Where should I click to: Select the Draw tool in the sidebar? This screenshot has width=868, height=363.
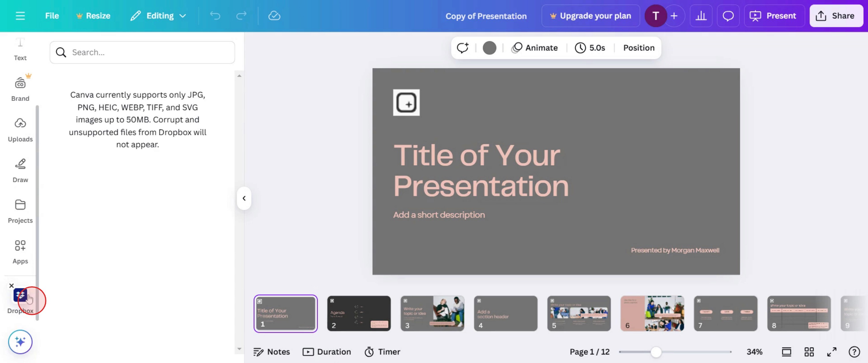point(20,170)
